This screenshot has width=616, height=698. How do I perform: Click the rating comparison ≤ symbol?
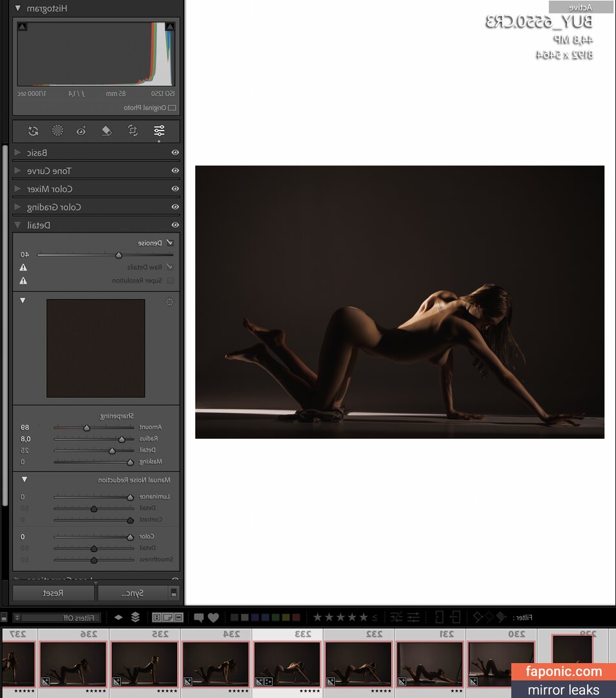click(375, 617)
